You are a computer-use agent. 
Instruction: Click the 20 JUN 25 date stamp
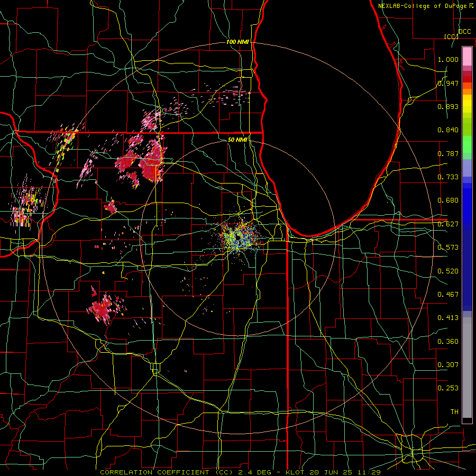click(331, 472)
